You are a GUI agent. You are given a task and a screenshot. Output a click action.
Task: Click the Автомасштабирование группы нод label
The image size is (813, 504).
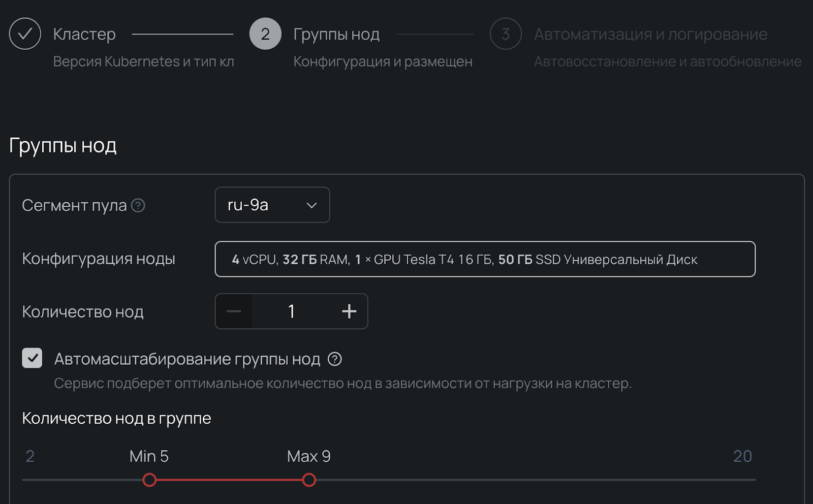187,359
